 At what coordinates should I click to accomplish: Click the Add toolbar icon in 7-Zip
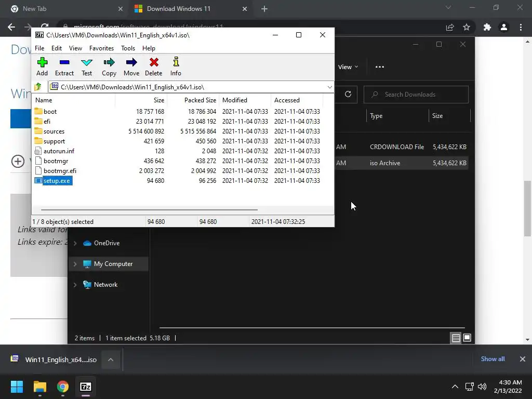click(x=42, y=66)
